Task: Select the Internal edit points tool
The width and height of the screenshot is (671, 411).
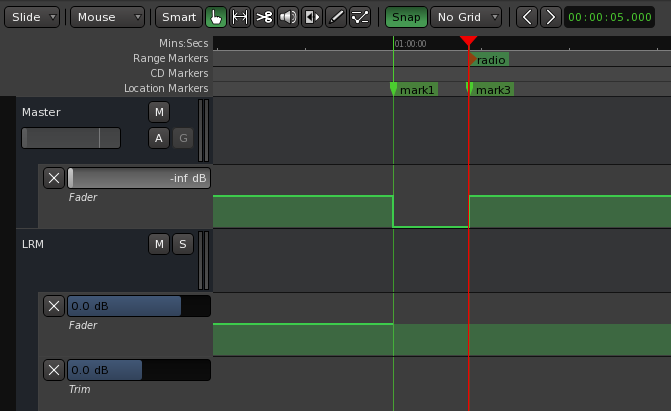Action: pos(360,17)
